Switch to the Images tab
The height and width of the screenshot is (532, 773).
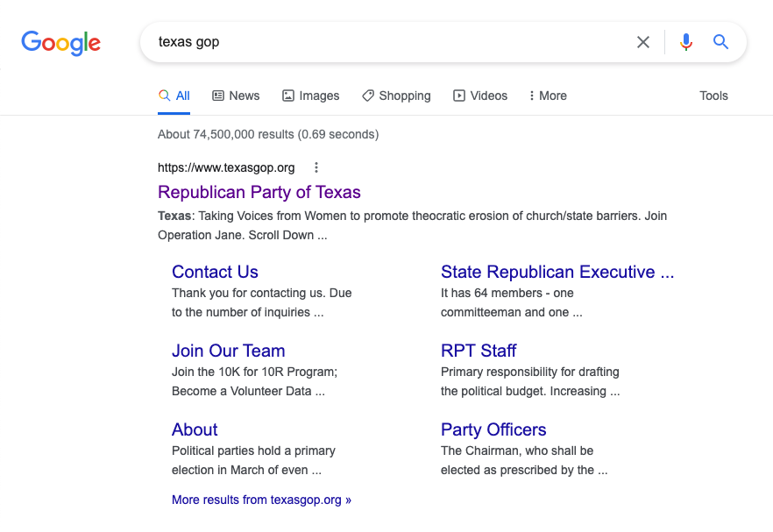pyautogui.click(x=310, y=96)
